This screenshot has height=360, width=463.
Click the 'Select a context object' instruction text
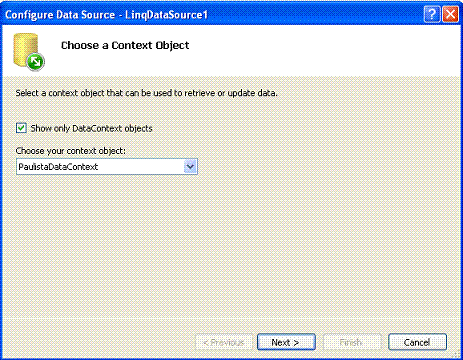(x=146, y=93)
